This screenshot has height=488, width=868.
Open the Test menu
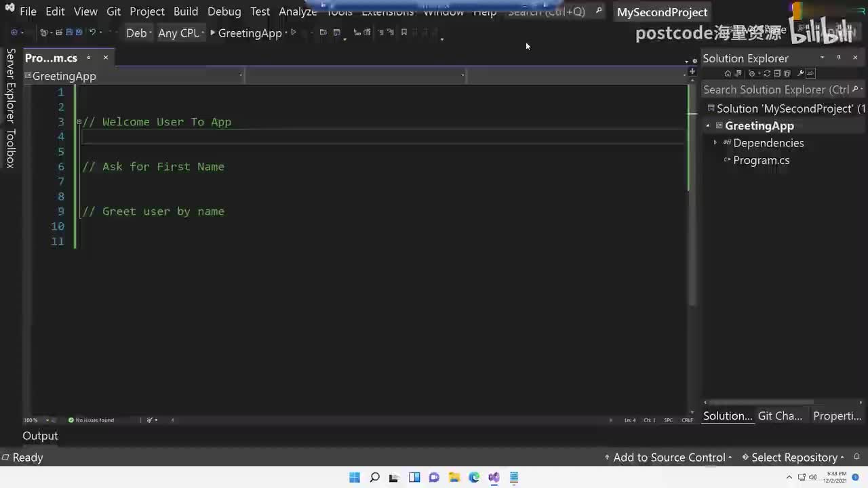260,12
